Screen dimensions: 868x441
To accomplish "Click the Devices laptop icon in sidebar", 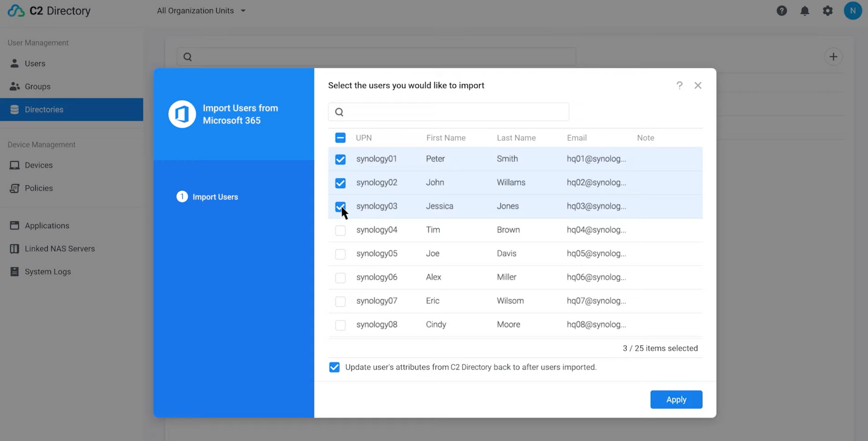I will 14,165.
